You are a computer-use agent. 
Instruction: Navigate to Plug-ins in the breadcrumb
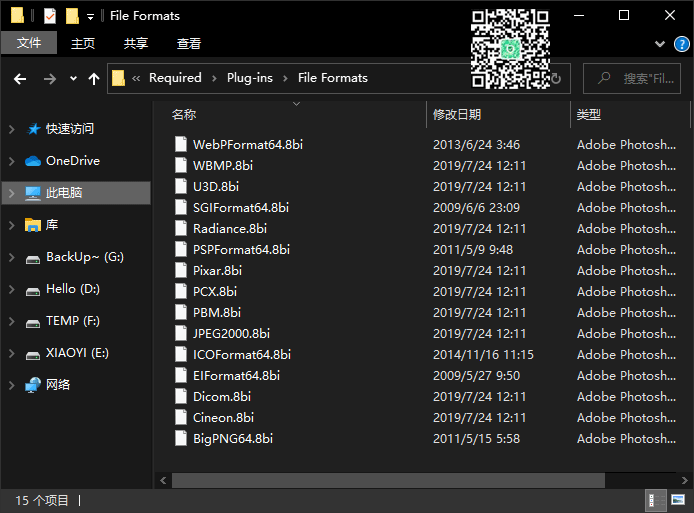[x=250, y=78]
